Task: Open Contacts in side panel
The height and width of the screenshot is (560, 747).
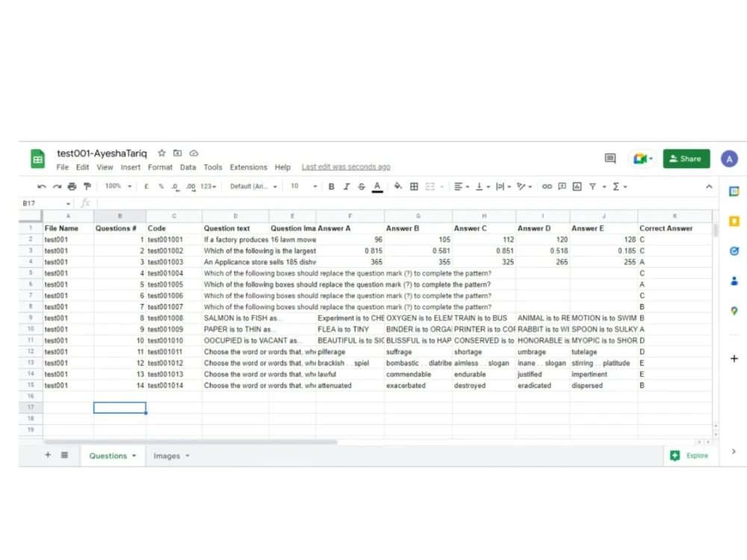Action: (x=734, y=281)
